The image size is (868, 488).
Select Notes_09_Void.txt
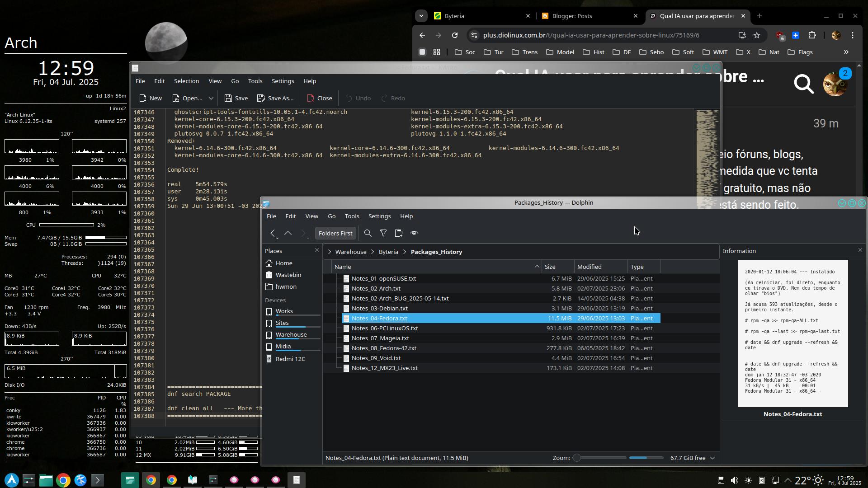pyautogui.click(x=376, y=358)
